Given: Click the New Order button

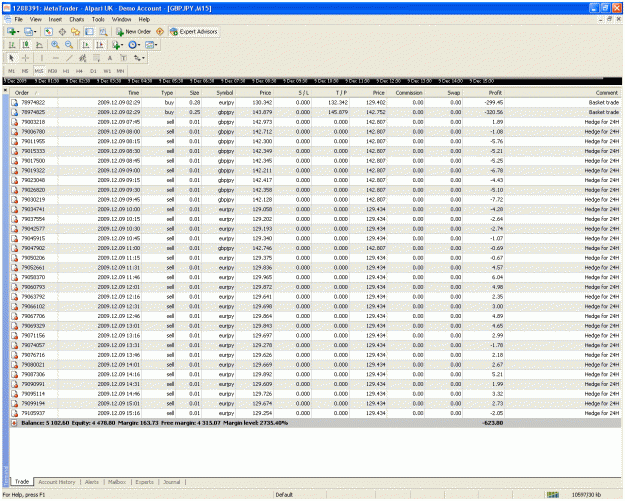Looking at the screenshot, I should (x=134, y=31).
